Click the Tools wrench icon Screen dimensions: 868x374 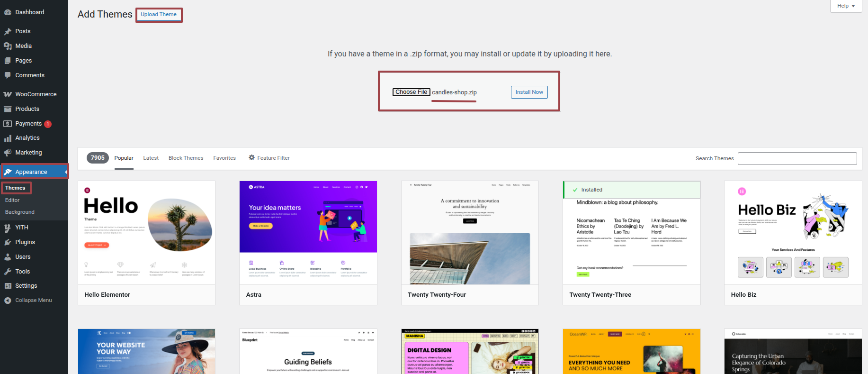coord(8,272)
